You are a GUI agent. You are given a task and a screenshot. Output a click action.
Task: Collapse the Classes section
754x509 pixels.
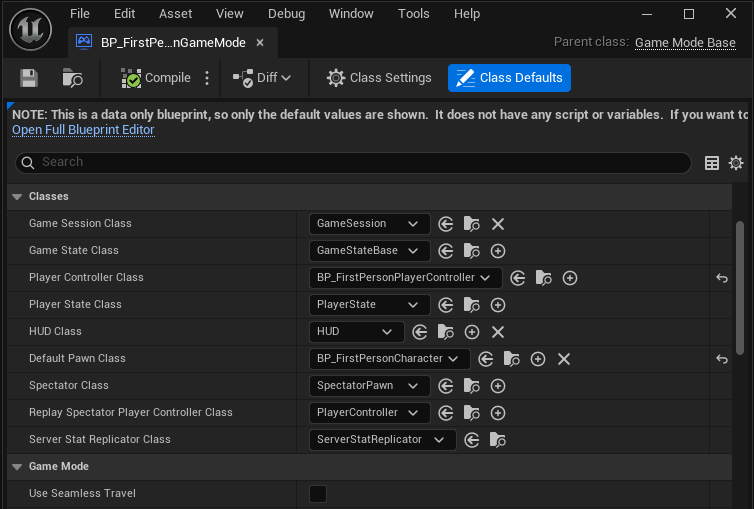coord(17,197)
